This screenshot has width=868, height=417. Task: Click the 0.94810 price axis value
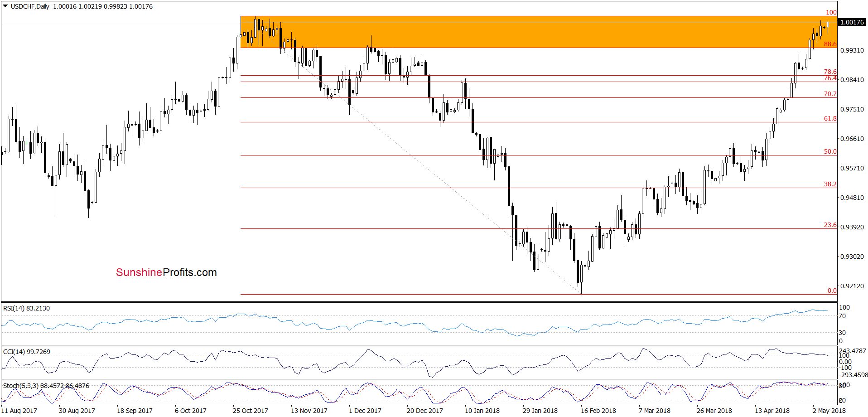852,198
